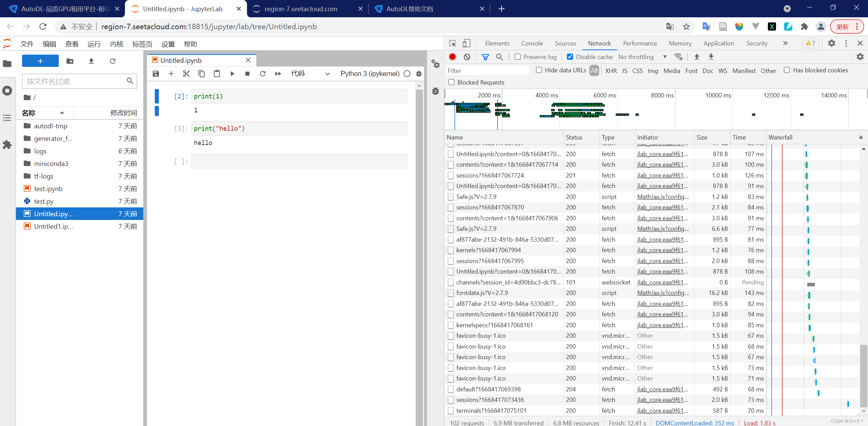
Task: Cut the selected cells with the scissors icon
Action: click(186, 74)
